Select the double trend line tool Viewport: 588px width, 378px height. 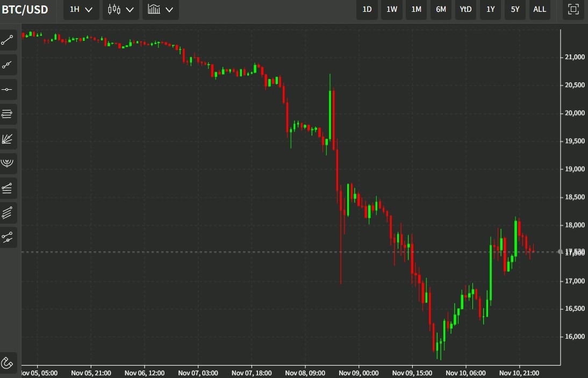(x=8, y=237)
